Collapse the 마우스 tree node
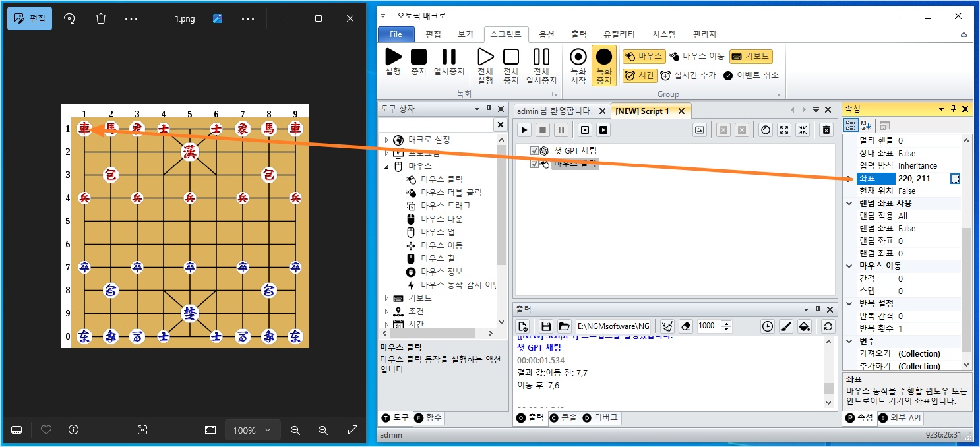Screen dimensions: 980x447 click(387, 166)
